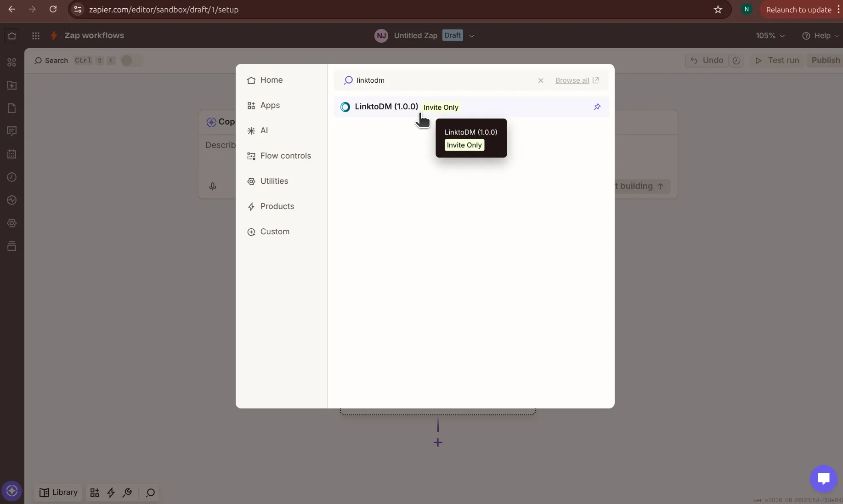Open the Library panel
The width and height of the screenshot is (843, 504).
tap(58, 493)
